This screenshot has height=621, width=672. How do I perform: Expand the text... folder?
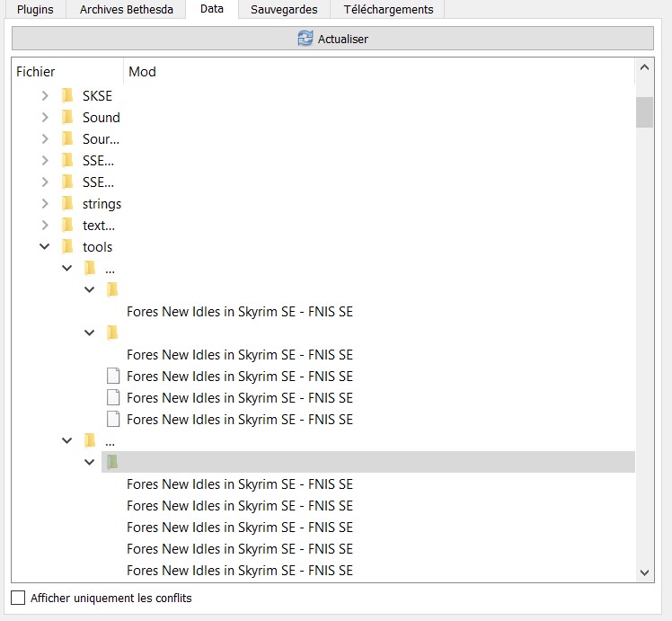[45, 225]
